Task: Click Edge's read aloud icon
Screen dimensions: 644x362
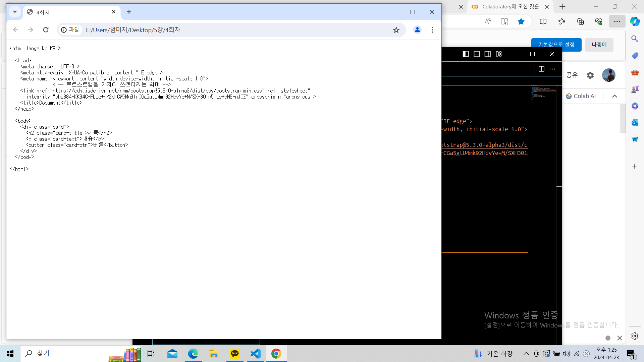Action: pos(488,21)
